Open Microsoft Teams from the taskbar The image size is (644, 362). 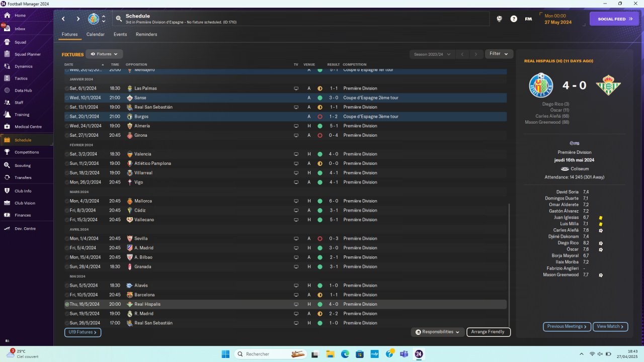click(404, 354)
